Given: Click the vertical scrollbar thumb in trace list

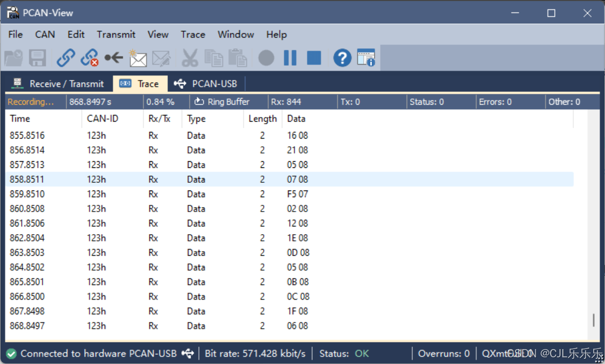Looking at the screenshot, I should [593, 320].
